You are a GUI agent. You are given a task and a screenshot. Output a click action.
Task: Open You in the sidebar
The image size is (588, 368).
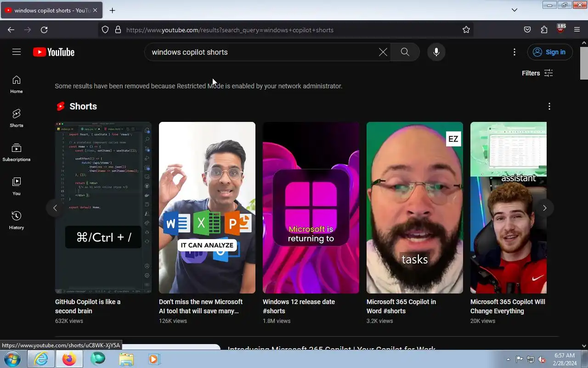point(17,186)
